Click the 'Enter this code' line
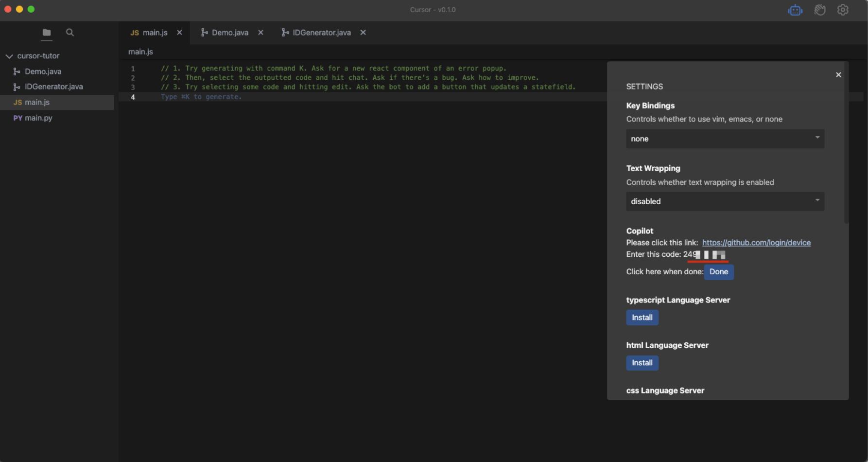 coord(676,254)
